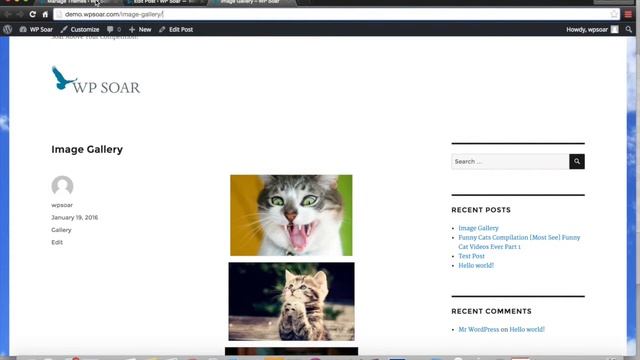Click in the sidebar Search field
This screenshot has height=360, width=640.
[510, 162]
